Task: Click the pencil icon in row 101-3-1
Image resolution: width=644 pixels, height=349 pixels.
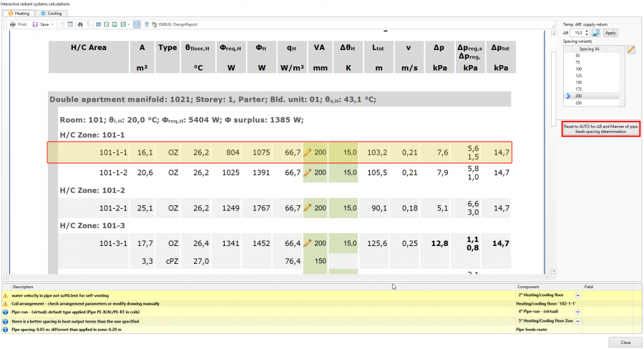Action: point(307,243)
